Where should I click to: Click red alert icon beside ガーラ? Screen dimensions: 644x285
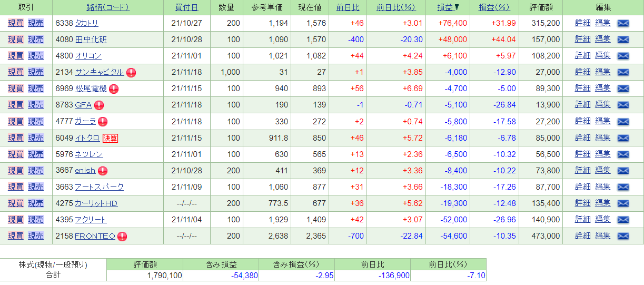103,122
